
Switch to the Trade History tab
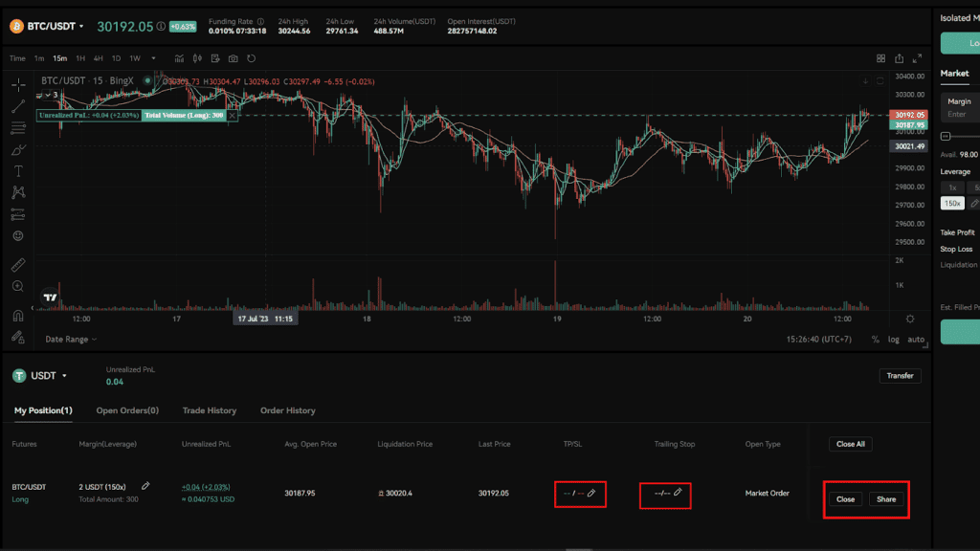pos(210,410)
